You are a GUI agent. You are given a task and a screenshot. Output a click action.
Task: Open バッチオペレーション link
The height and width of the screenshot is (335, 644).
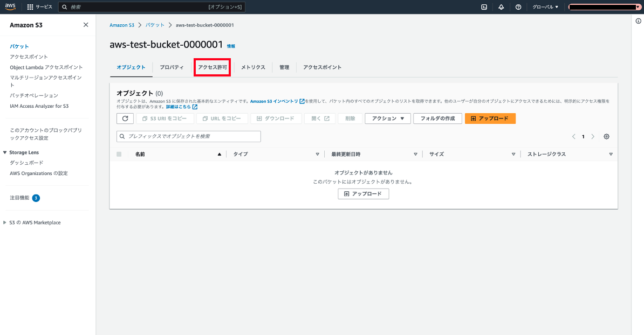pyautogui.click(x=34, y=95)
